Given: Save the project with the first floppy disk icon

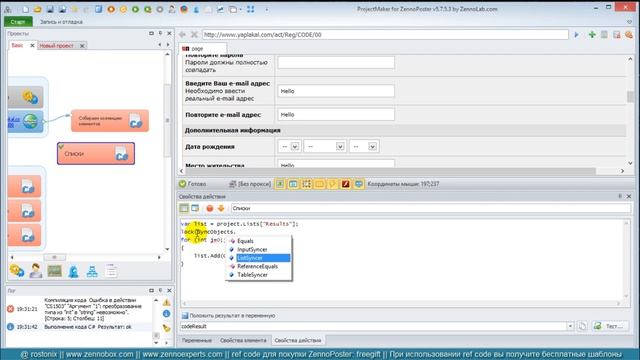Looking at the screenshot, I should (x=50, y=9).
